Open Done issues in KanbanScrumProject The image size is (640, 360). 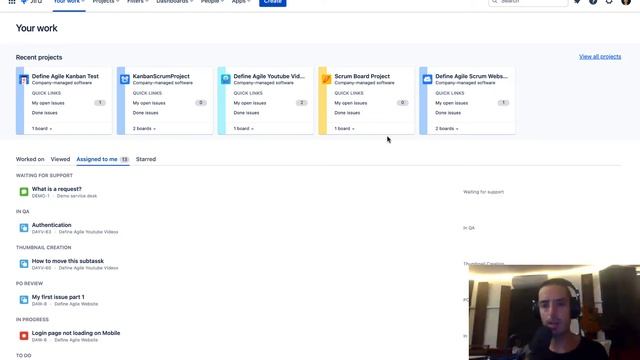145,113
